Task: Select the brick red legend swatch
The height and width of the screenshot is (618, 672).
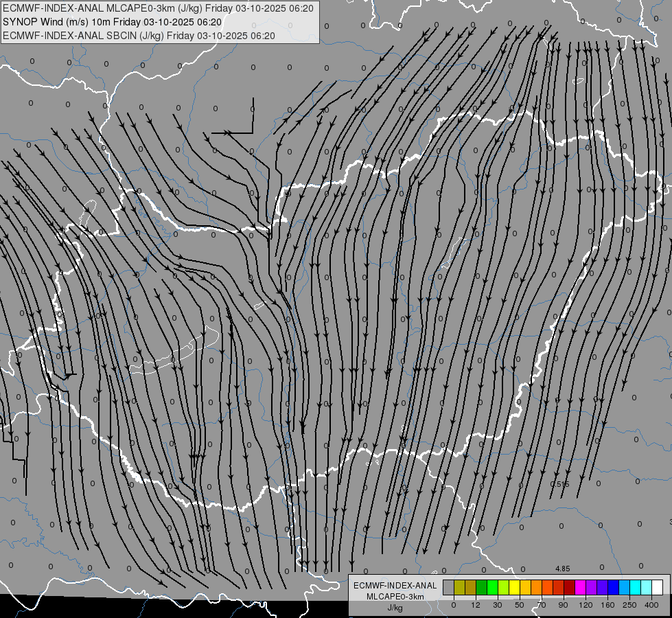Action: [x=559, y=587]
